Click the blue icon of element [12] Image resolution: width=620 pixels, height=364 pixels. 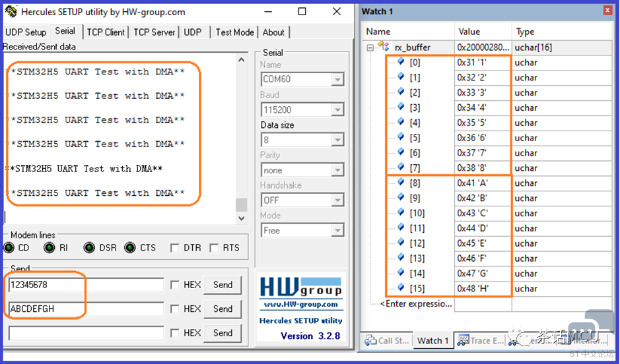401,242
